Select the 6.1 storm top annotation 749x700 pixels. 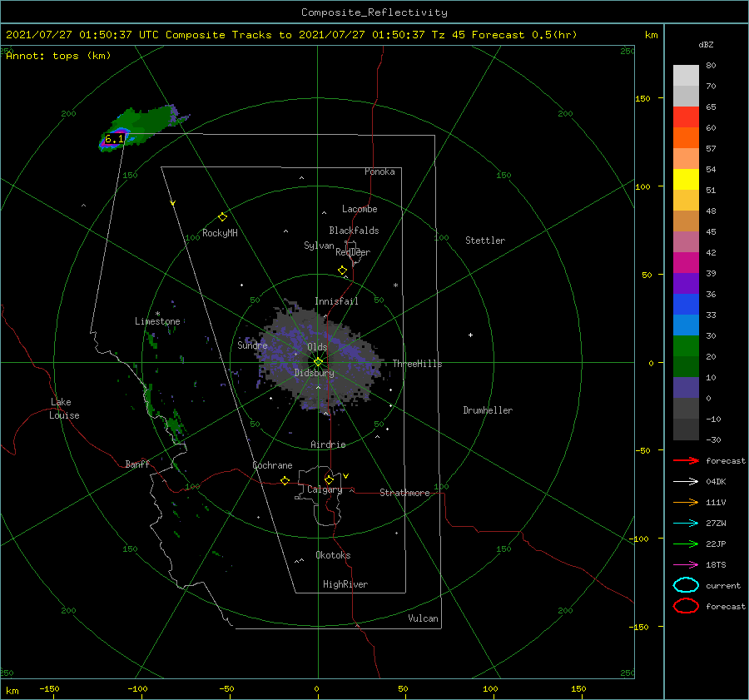pos(114,139)
